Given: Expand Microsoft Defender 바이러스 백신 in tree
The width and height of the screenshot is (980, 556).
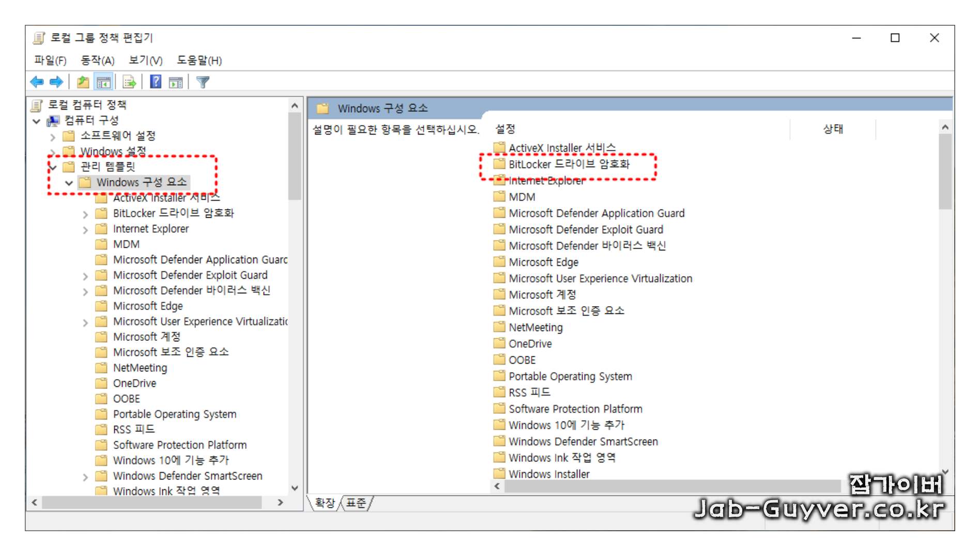Looking at the screenshot, I should click(85, 292).
